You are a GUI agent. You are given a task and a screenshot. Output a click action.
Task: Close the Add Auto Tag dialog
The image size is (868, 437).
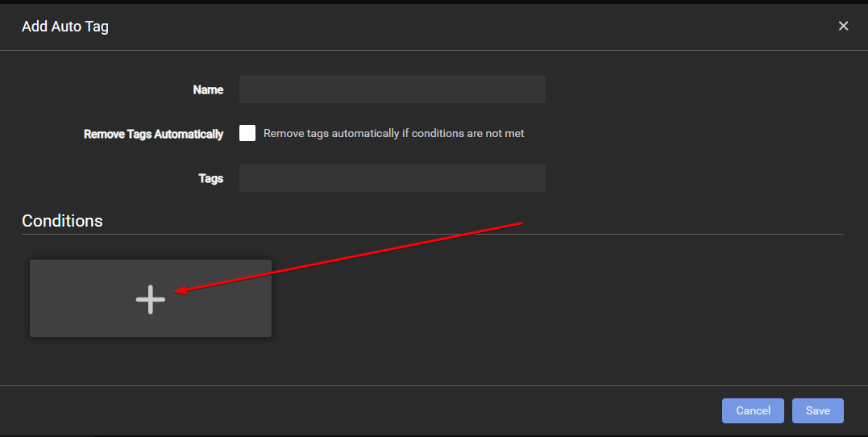point(843,26)
